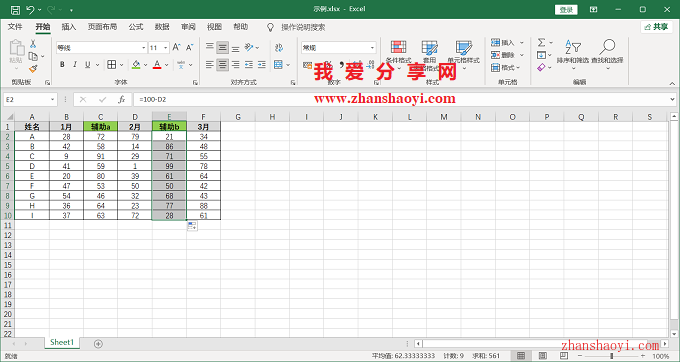680x362 pixels.
Task: Open the number format dropdown
Action: pos(372,48)
